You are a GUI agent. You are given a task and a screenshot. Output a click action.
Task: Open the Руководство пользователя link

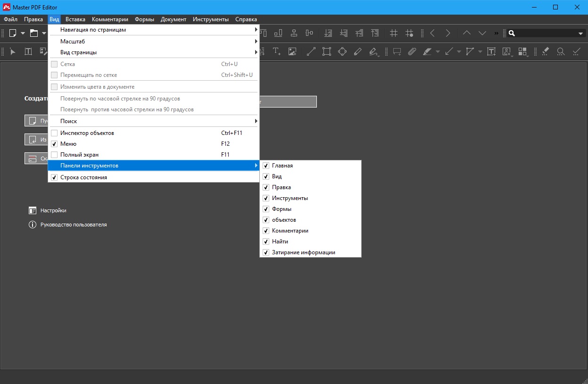73,225
